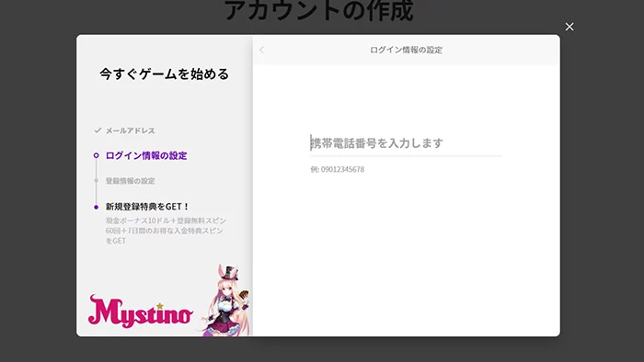Click the purple dot beside 新規登録特典をGET！
Image resolution: width=644 pixels, height=362 pixels.
pos(96,207)
